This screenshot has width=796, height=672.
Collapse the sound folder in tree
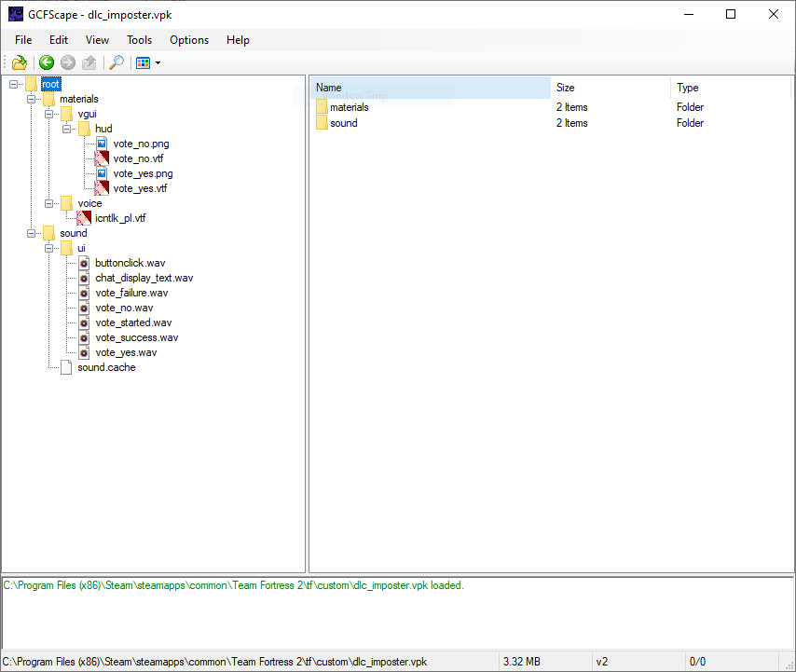click(32, 233)
